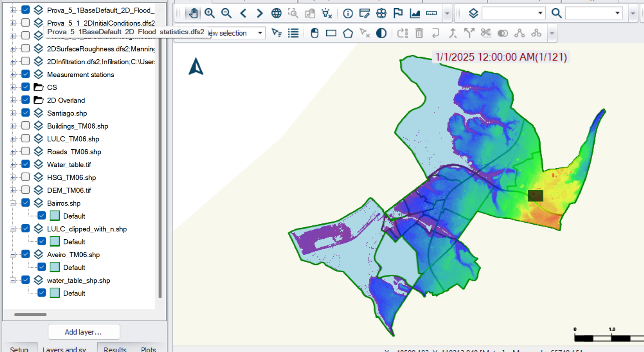The height and width of the screenshot is (352, 644).
Task: Uncheck the Water_table.tif layer
Action: [x=26, y=164]
